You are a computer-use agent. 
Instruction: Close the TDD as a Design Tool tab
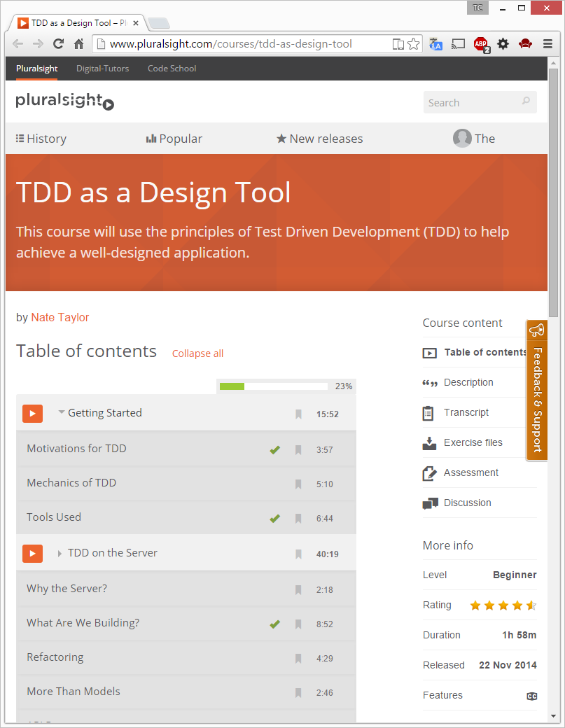(136, 22)
